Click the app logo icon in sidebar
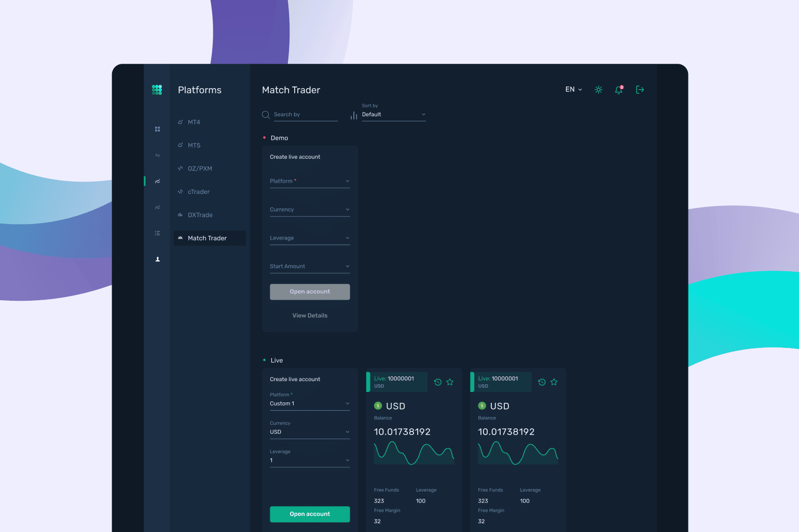 (x=157, y=90)
